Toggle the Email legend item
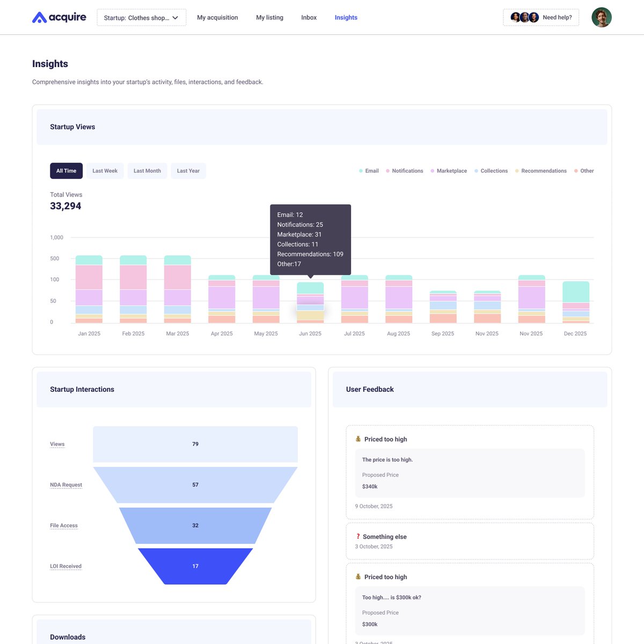 [x=369, y=171]
